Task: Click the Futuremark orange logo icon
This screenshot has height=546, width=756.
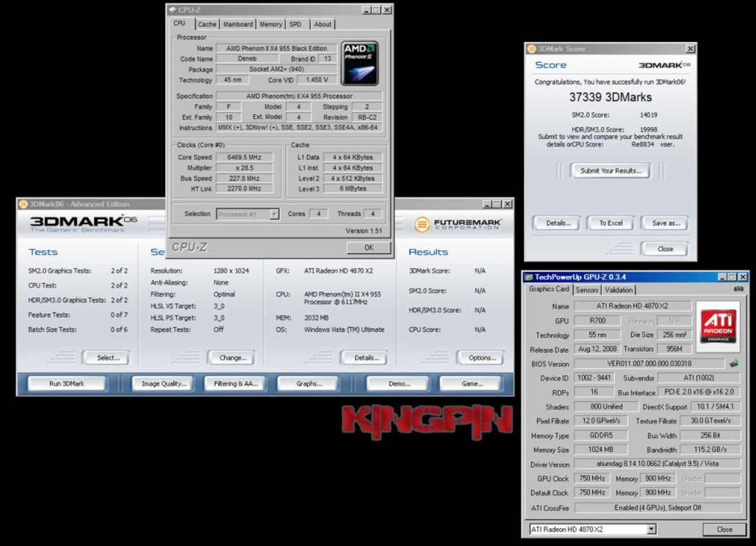Action: click(422, 224)
